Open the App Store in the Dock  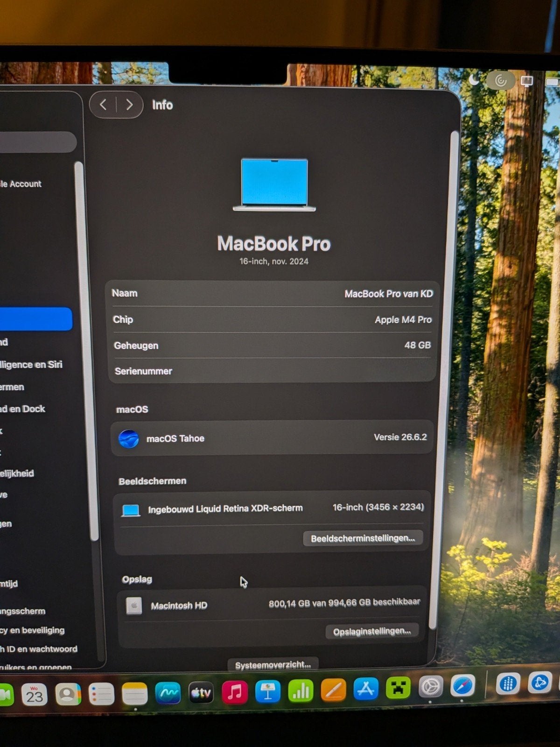point(366,689)
